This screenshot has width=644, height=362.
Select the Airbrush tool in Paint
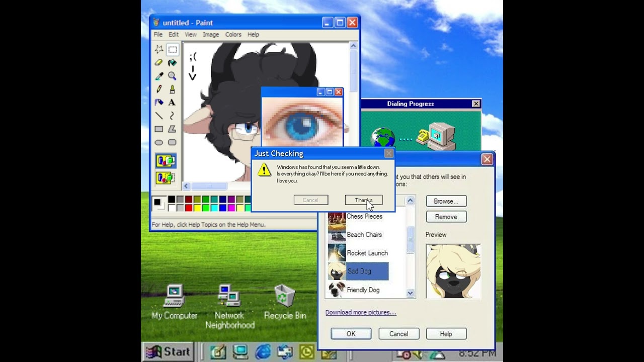pos(159,102)
